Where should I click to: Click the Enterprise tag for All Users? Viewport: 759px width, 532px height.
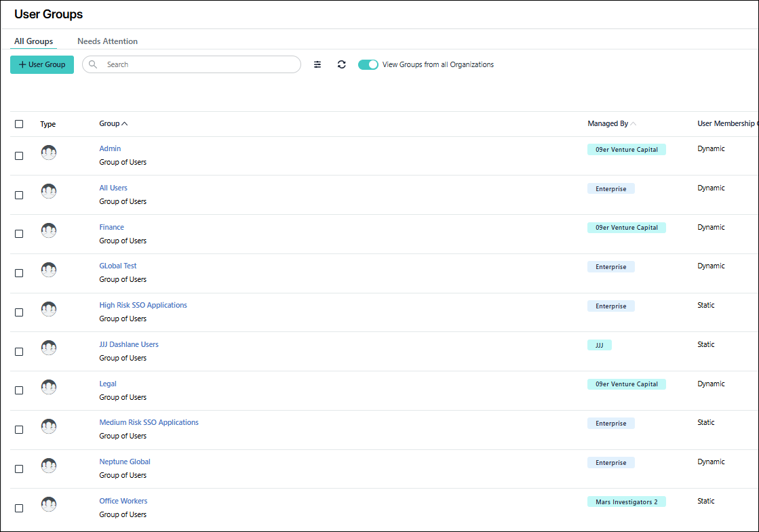[611, 188]
